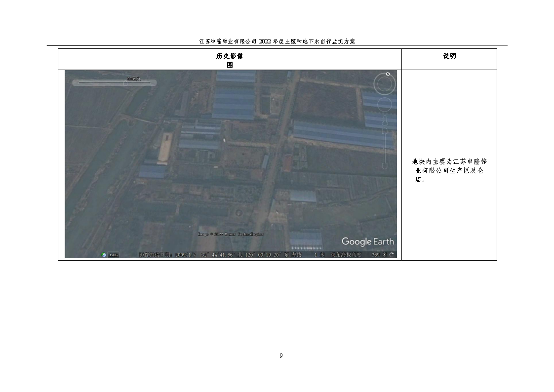
Task: Click the 1985 earliest imagery year button
Action: click(x=114, y=255)
